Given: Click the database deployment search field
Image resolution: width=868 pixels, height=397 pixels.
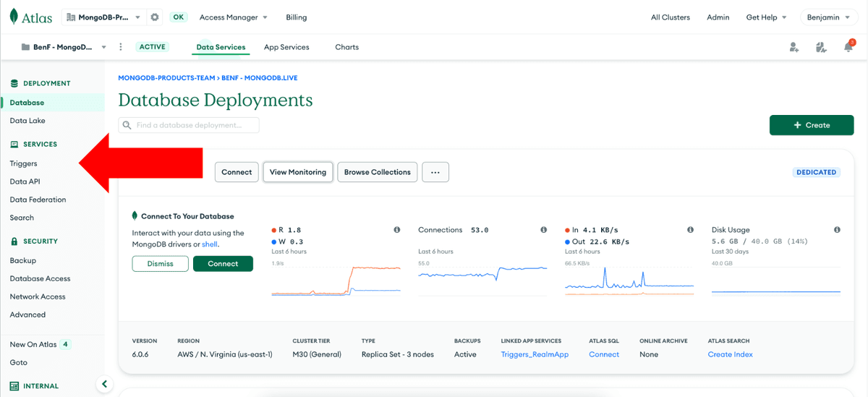Looking at the screenshot, I should (x=189, y=125).
